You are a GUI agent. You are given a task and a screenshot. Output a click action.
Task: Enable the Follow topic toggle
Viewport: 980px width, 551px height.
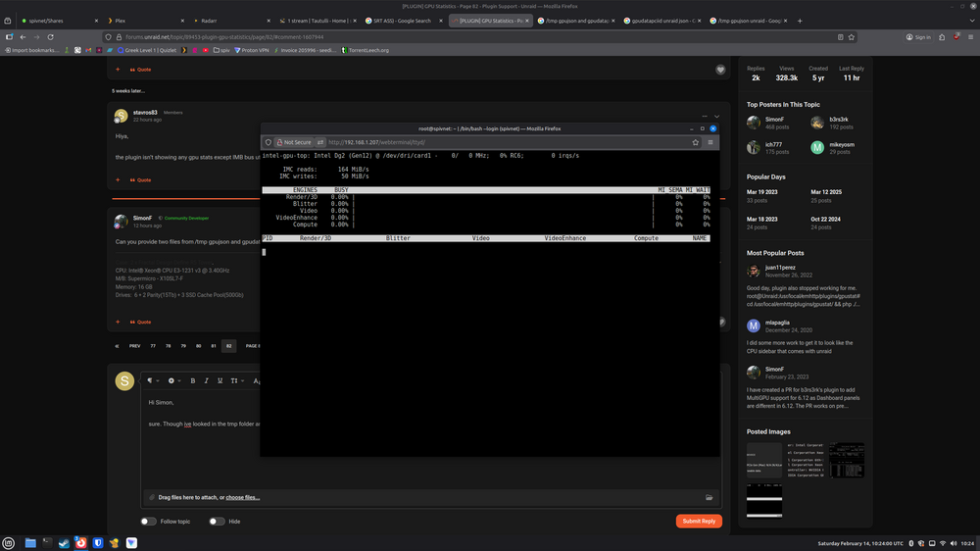coord(148,521)
